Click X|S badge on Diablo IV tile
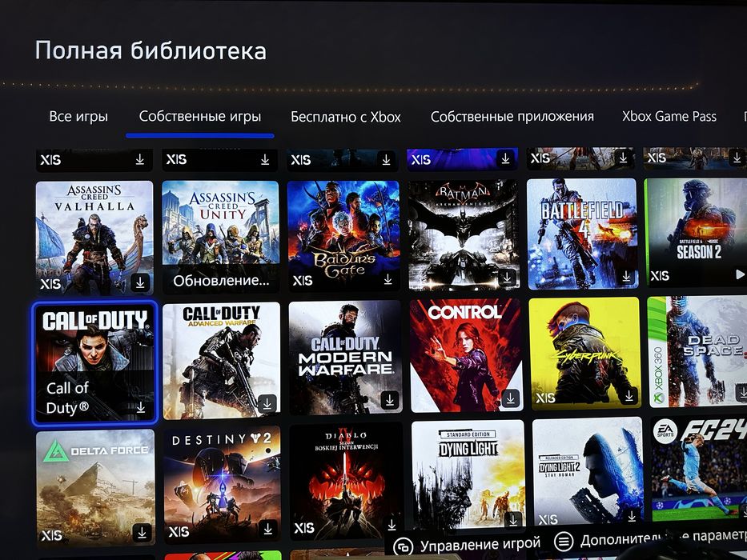The width and height of the screenshot is (747, 560). point(304,528)
